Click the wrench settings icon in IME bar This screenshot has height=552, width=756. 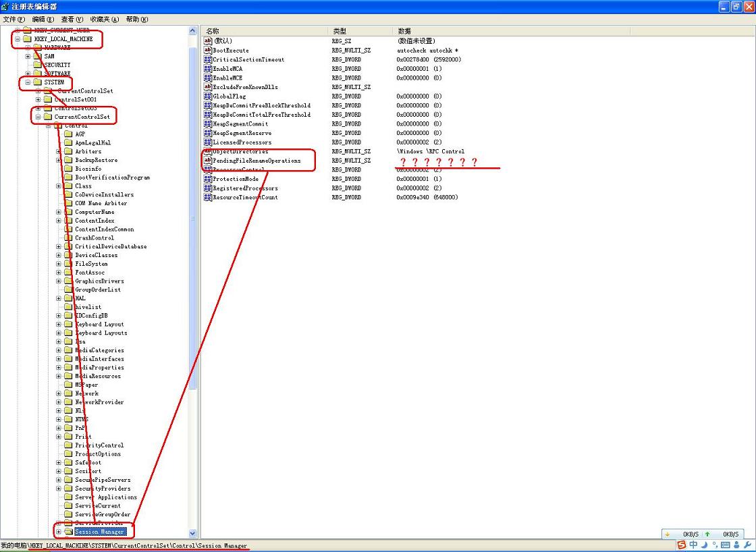click(x=747, y=545)
